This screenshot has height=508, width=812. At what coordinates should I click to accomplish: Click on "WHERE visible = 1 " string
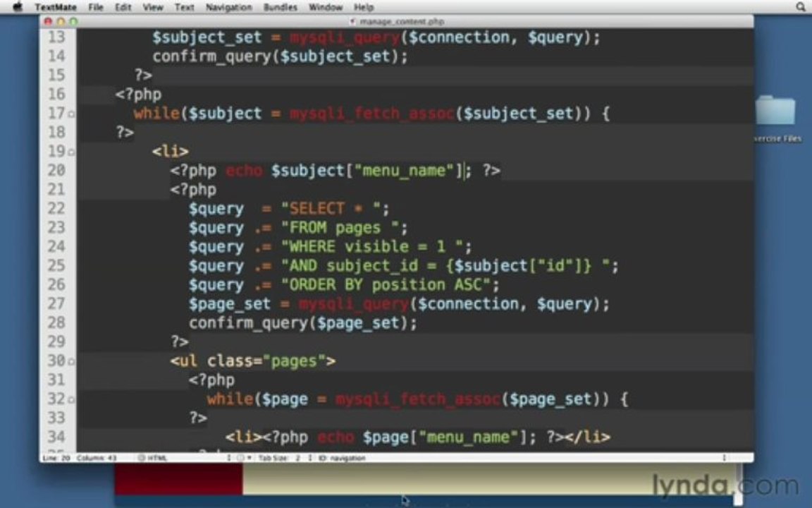[372, 246]
